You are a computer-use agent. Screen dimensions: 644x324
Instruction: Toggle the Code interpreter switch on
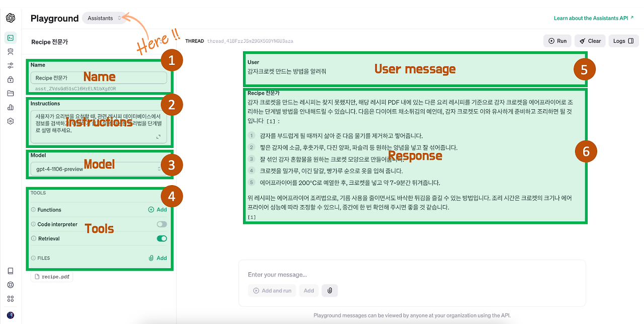point(162,224)
